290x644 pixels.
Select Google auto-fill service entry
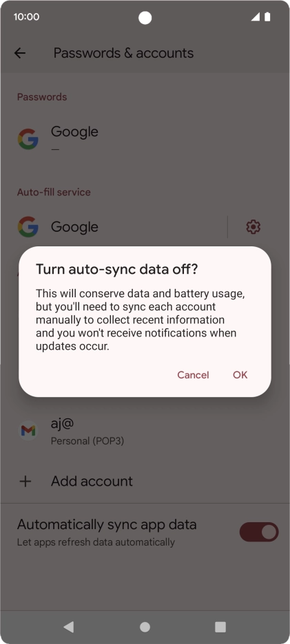(x=114, y=227)
